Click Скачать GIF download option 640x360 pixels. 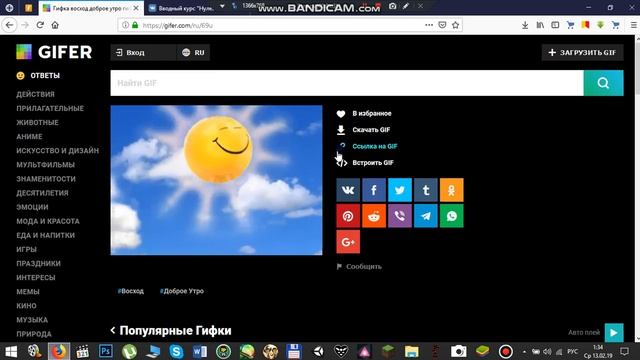coord(363,130)
